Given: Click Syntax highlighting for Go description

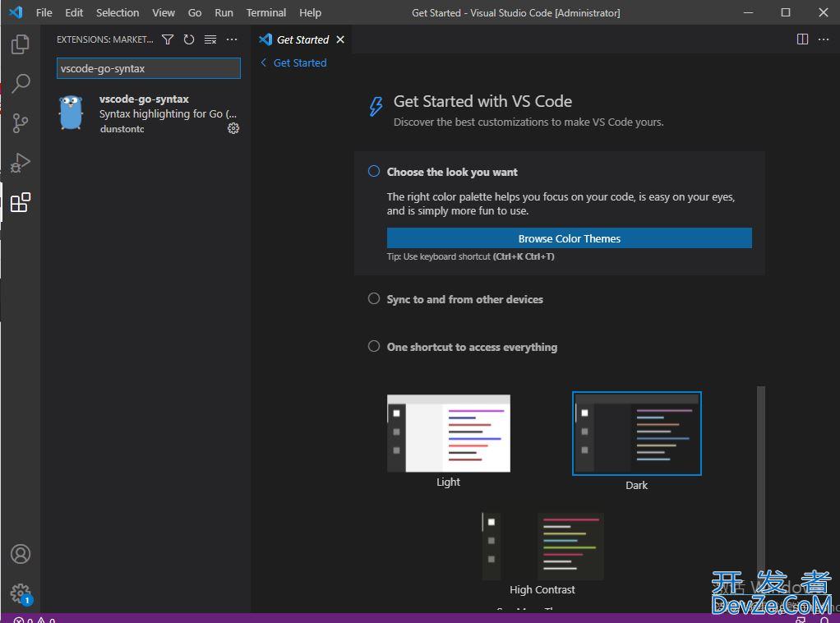Looking at the screenshot, I should (x=168, y=113).
